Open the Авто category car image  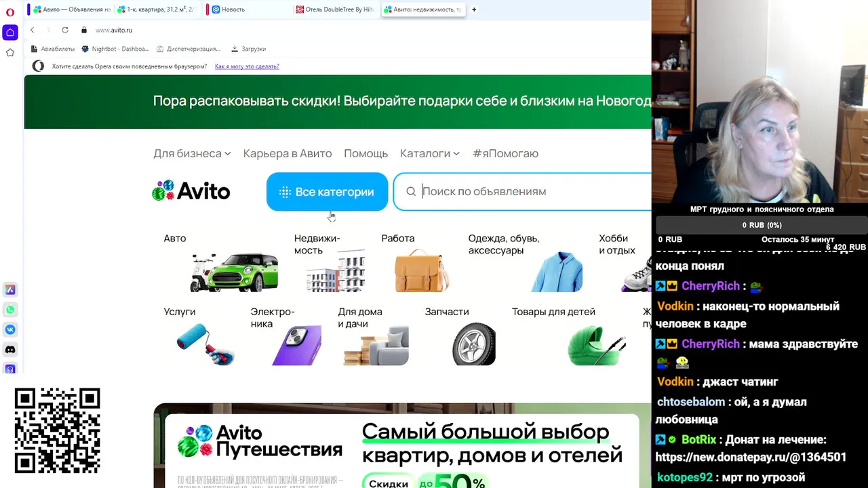point(234,272)
